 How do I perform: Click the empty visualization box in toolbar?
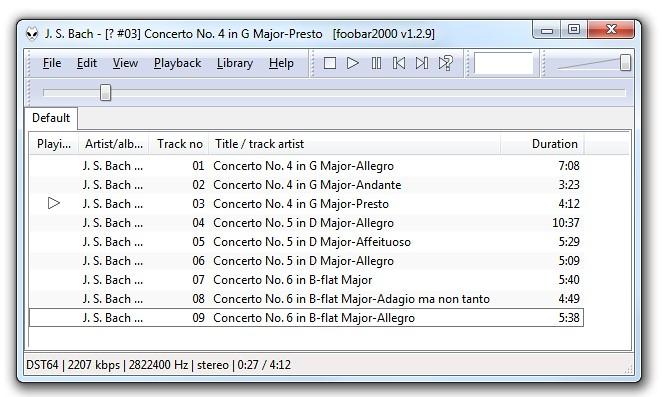click(504, 63)
